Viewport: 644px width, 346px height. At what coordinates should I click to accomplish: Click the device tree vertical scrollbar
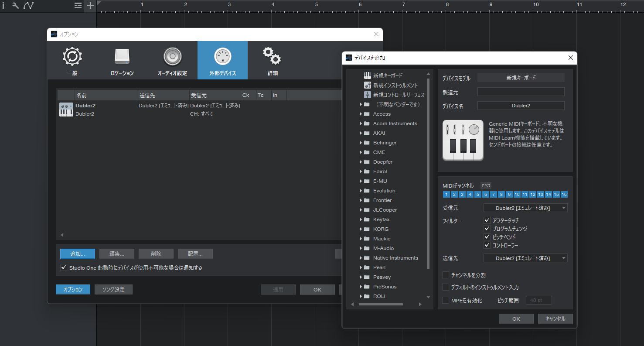tap(428, 173)
